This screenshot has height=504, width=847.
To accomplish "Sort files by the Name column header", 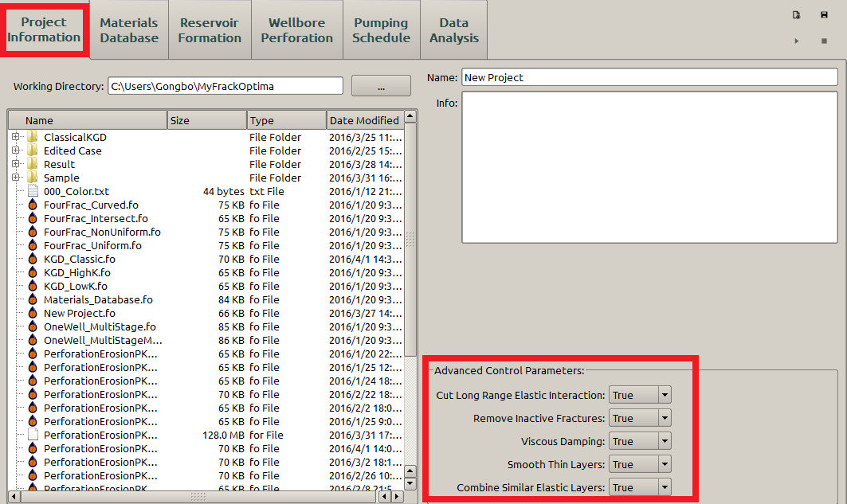I will coord(88,120).
